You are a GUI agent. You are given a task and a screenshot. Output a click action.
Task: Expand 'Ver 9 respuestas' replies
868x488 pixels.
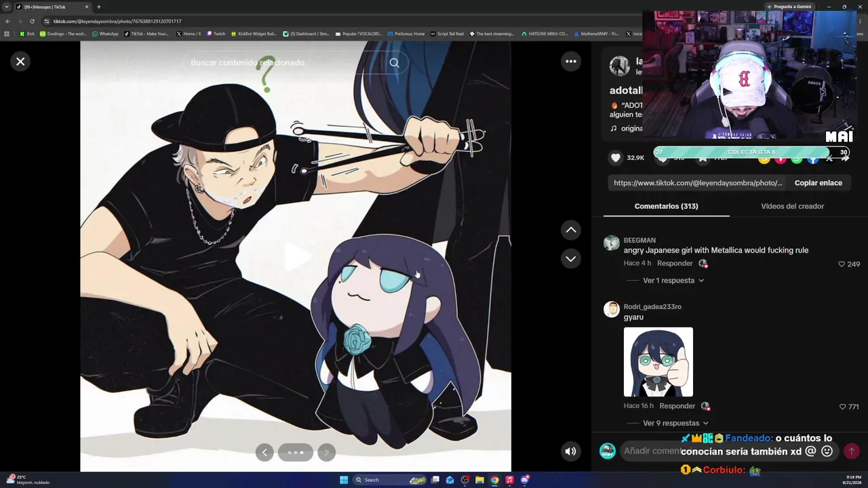click(675, 423)
